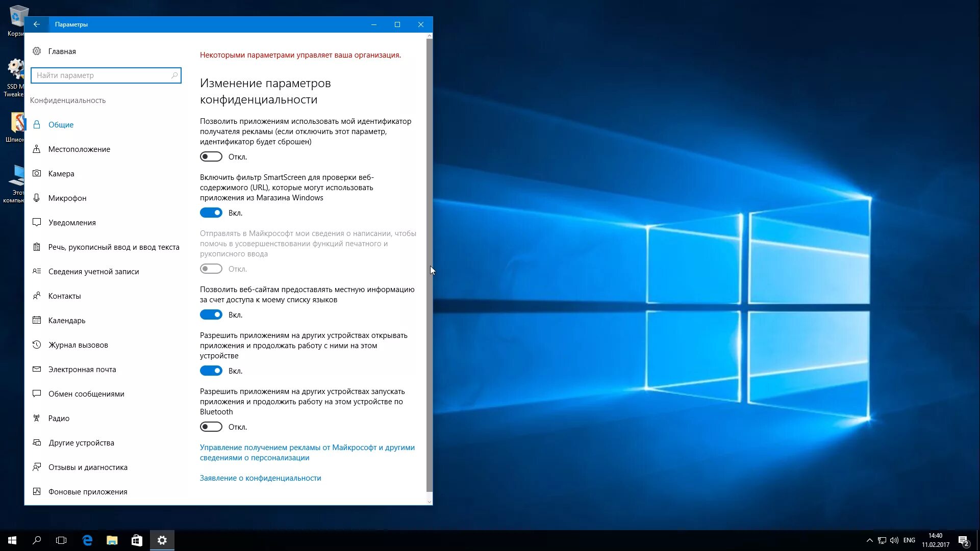
Task: Expand hidden system tray icons chevron
Action: tap(869, 540)
